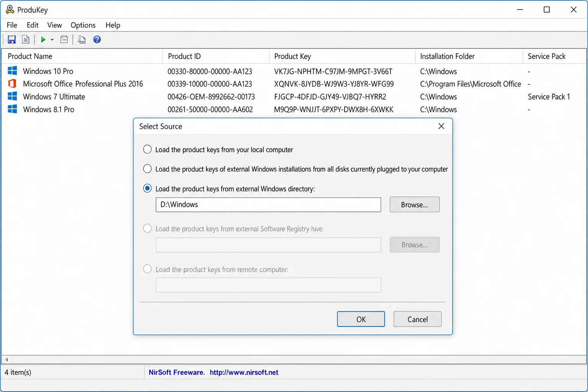Click product key FJGCP-4DFJD-GJY49-VJBQ7-HYRR2
Viewport: 588px width, 392px height.
330,97
